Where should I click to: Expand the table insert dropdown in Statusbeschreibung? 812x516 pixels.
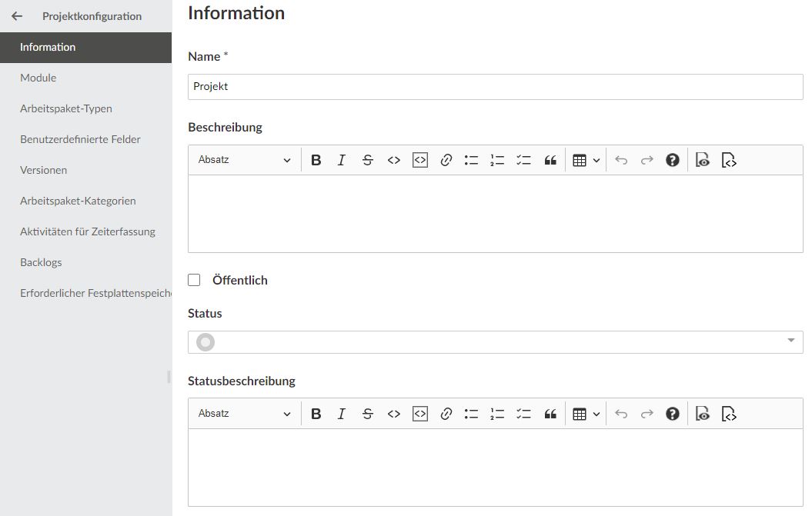point(586,414)
